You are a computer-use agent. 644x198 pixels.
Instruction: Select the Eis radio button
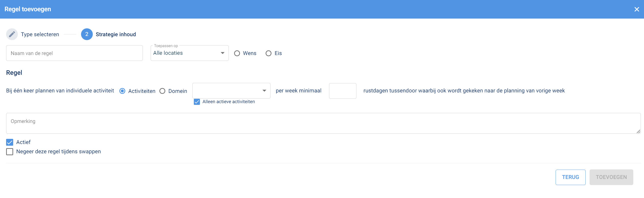coord(268,53)
